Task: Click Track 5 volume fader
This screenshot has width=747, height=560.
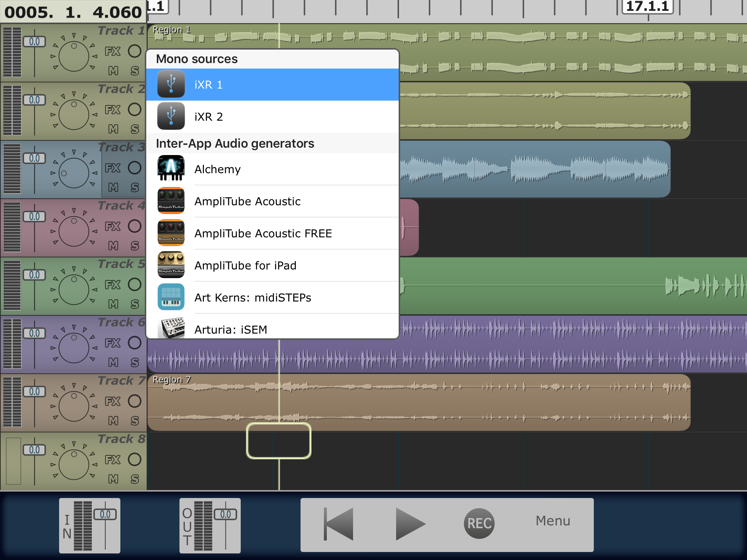Action: pos(35,275)
